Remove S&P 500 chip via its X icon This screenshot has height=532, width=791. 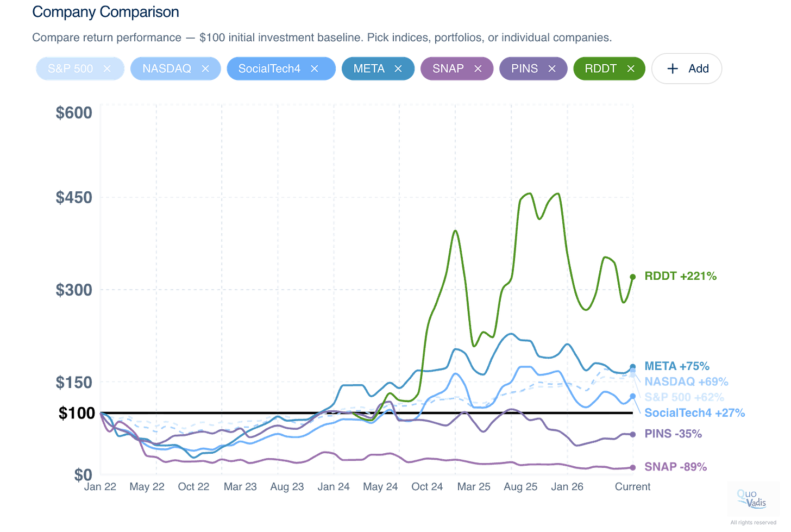point(107,69)
